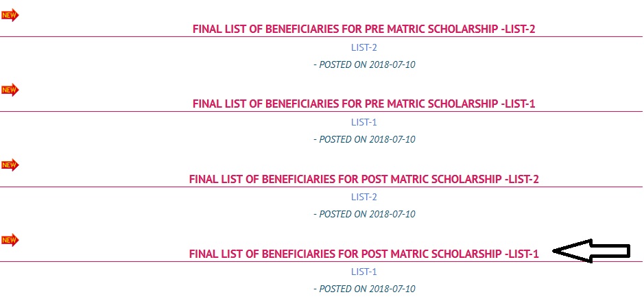Click the black arrow pointing at Post Matric List-1

tap(591, 250)
